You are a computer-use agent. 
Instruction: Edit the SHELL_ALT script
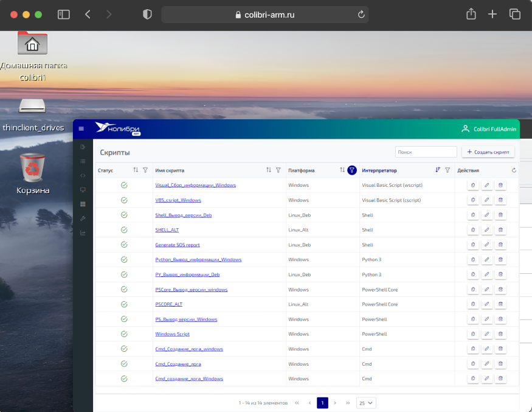tap(486, 230)
